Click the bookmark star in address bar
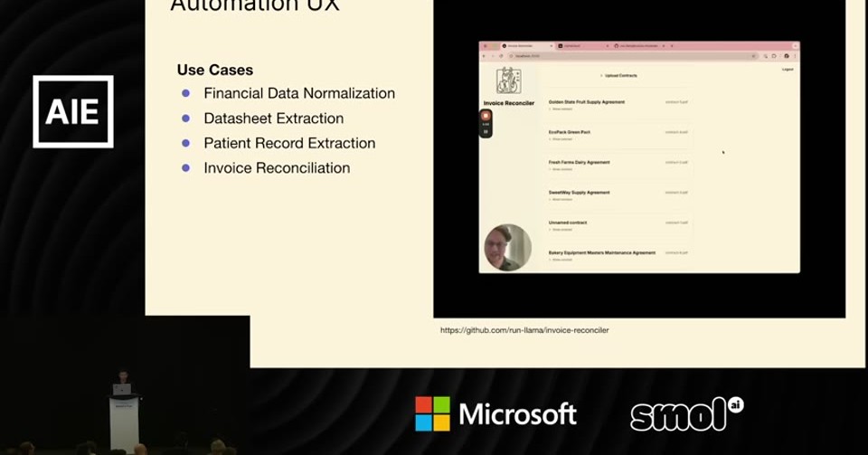 [x=753, y=56]
